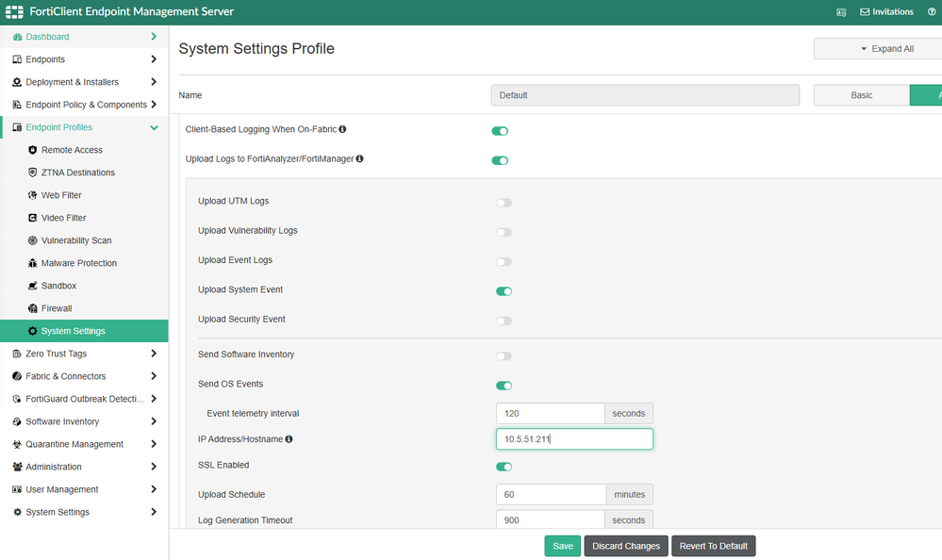Click the Remote Access shield icon
The width and height of the screenshot is (942, 560).
tap(33, 150)
